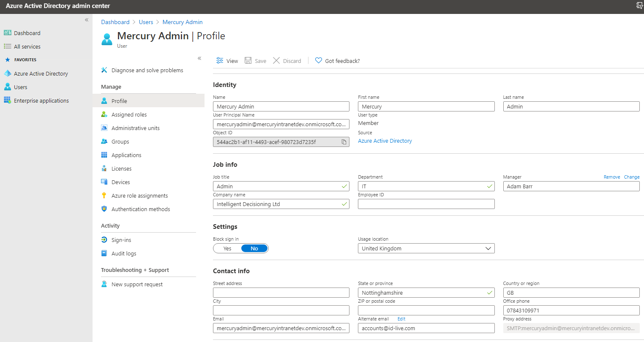Click the State or province field
The height and width of the screenshot is (342, 644).
pos(426,293)
